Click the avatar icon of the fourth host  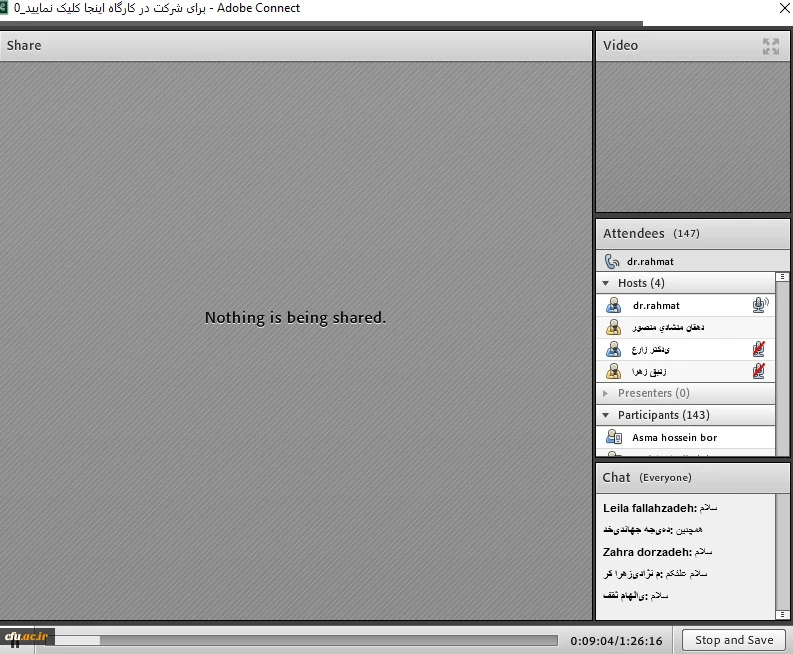click(613, 371)
